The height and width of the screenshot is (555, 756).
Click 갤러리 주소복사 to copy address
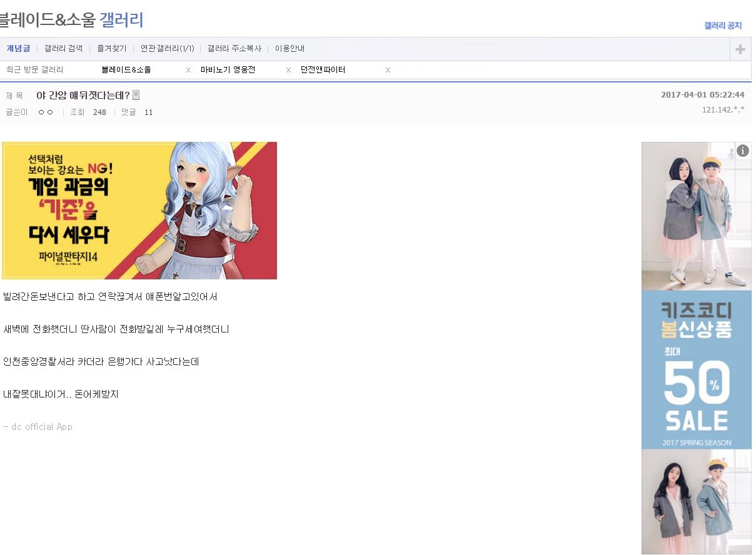coord(234,49)
